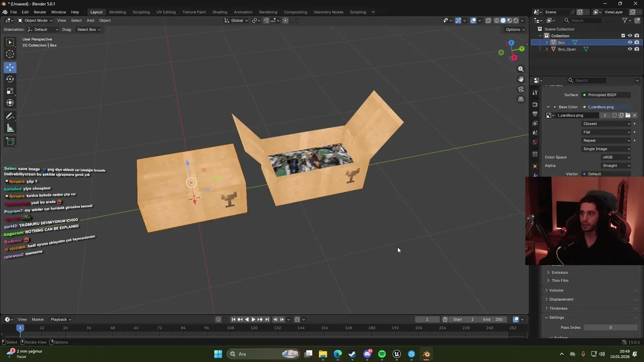Viewport: 644px width, 362px height.
Task: Open the Object Mode dropdown
Action: click(x=35, y=21)
